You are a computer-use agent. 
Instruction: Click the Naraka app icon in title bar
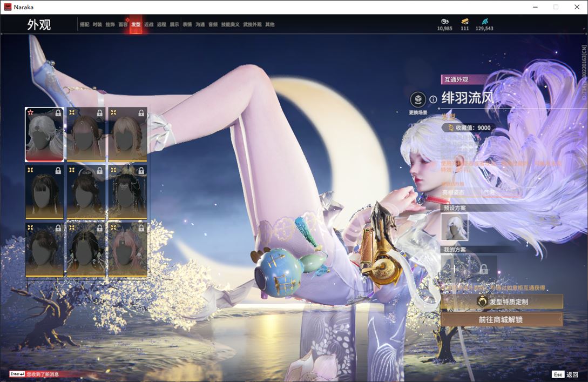(x=8, y=7)
